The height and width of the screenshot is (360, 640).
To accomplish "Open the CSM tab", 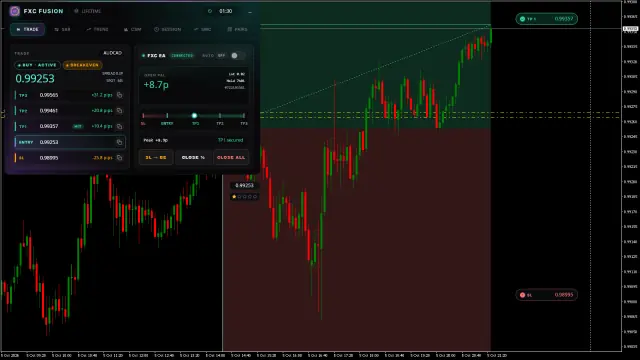I will pos(132,29).
